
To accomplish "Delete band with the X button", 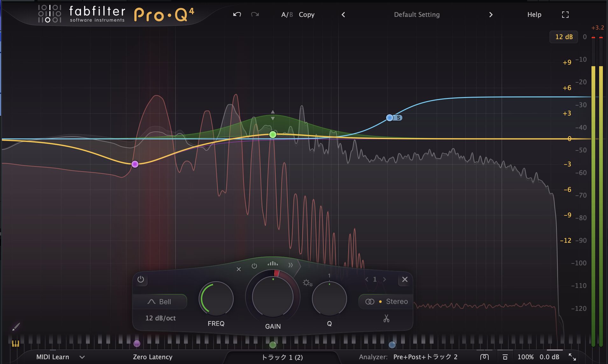I will [405, 279].
